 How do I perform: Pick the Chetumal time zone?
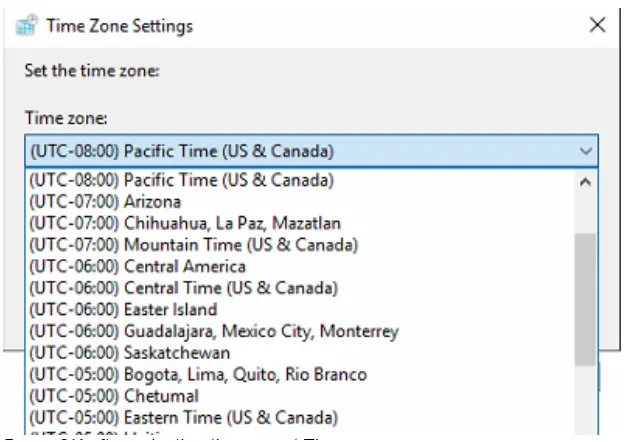pos(112,396)
